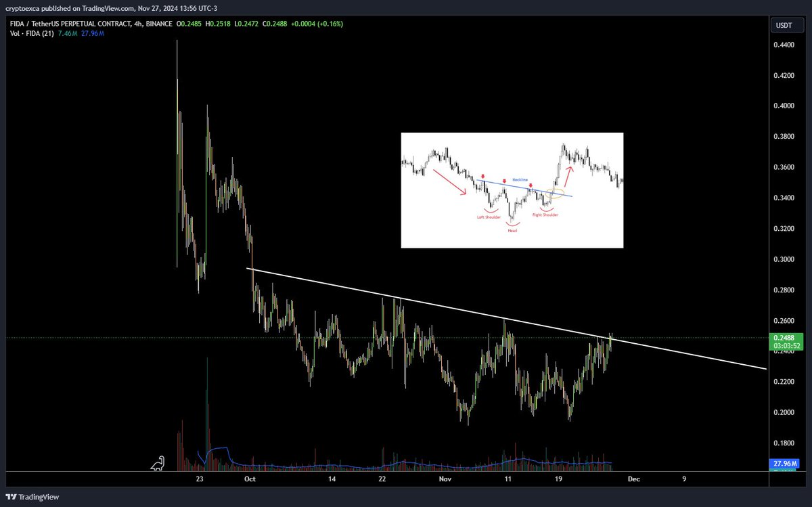Screen dimensions: 812x507
Task: Select the Nov label on the time axis
Action: pos(445,479)
